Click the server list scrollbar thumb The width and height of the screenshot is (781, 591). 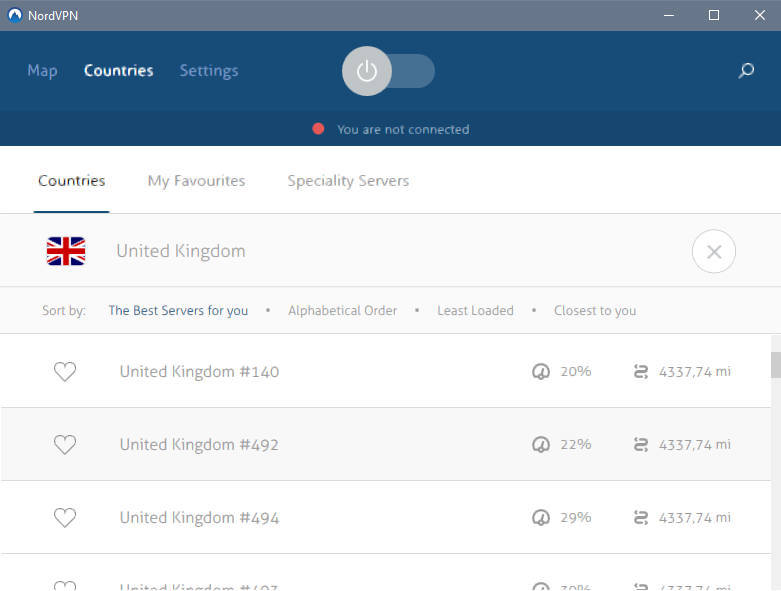click(776, 365)
